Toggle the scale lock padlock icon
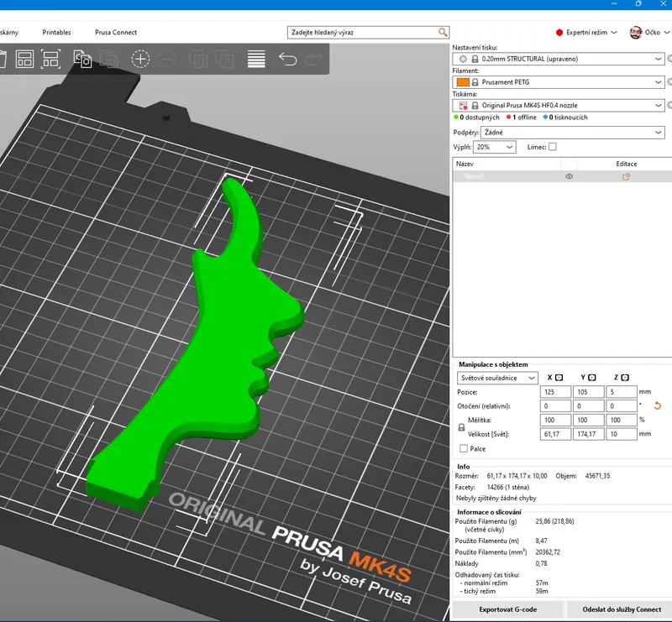This screenshot has height=622, width=672. pyautogui.click(x=461, y=427)
